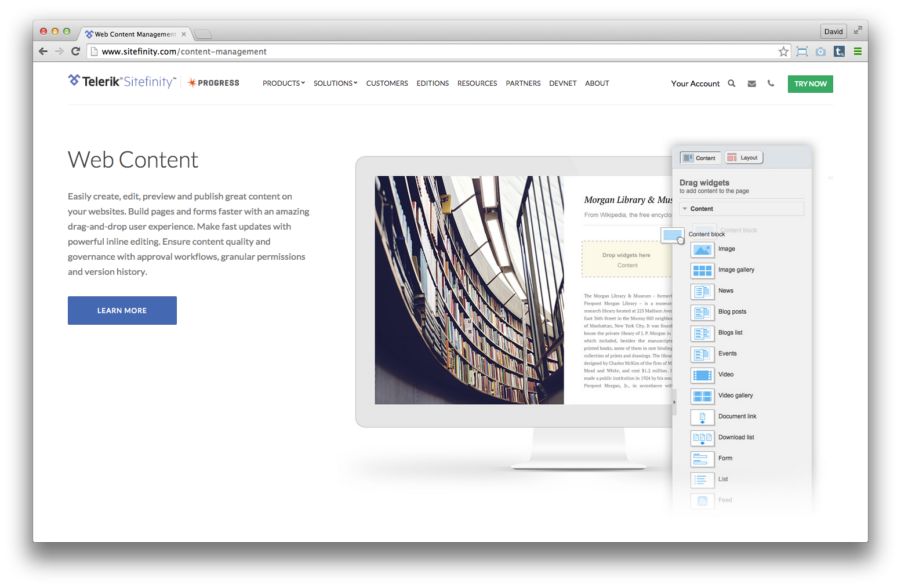Click the Document link label
Viewport: 901px width, 588px height.
737,416
